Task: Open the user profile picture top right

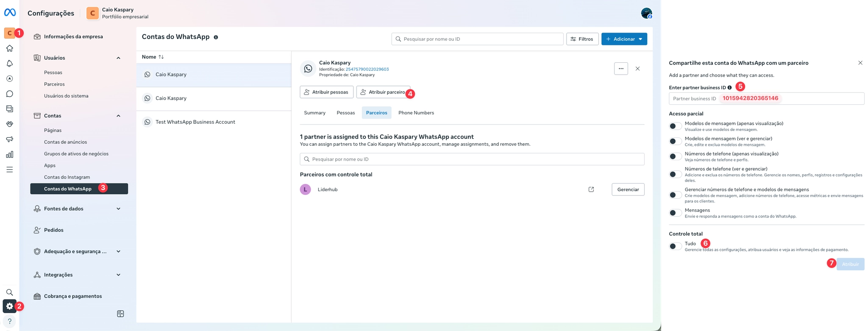Action: tap(646, 13)
